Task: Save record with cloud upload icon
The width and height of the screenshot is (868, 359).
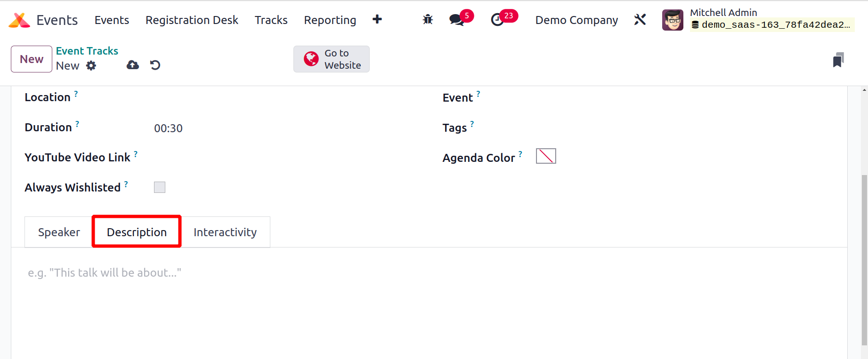Action: pos(133,65)
